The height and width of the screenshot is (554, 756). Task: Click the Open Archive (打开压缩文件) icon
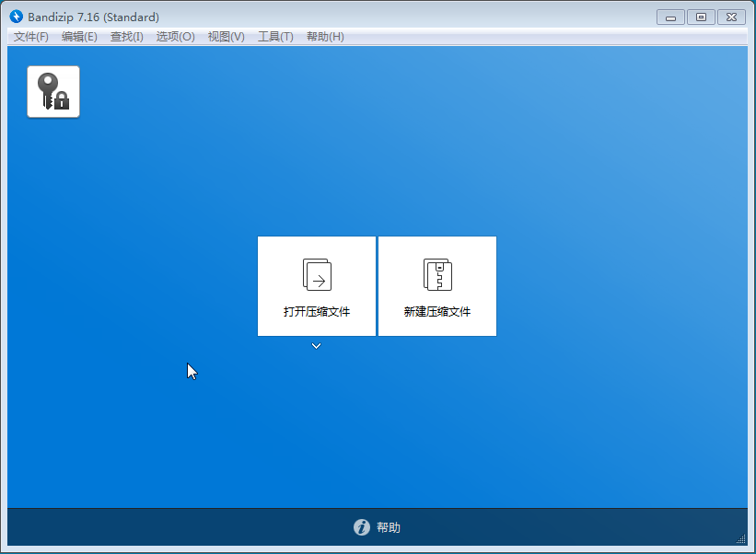point(317,274)
